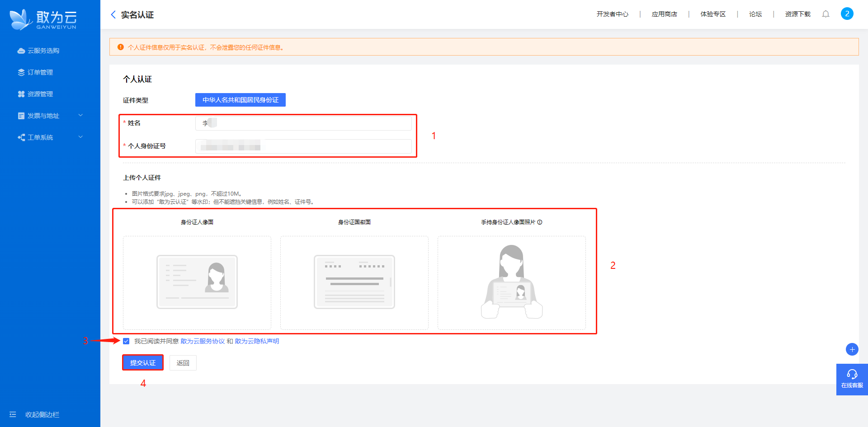Click the document icon for 发票与地址
This screenshot has width=868, height=427.
(x=21, y=116)
